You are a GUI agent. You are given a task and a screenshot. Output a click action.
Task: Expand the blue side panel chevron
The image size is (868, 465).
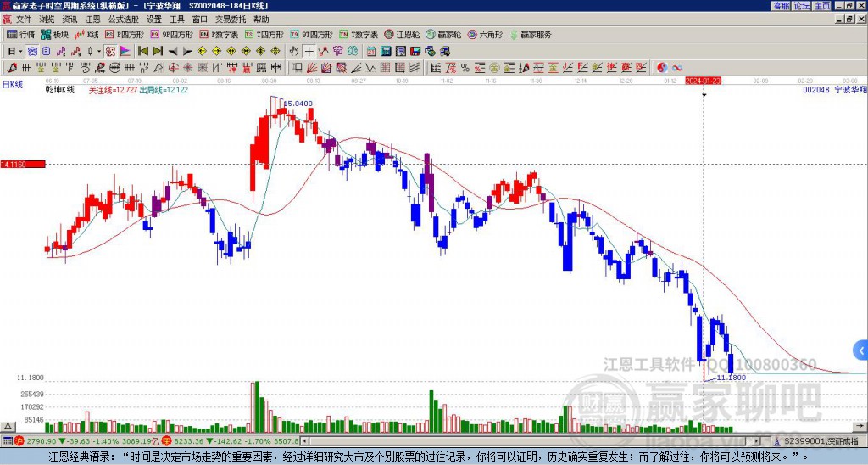tap(861, 350)
